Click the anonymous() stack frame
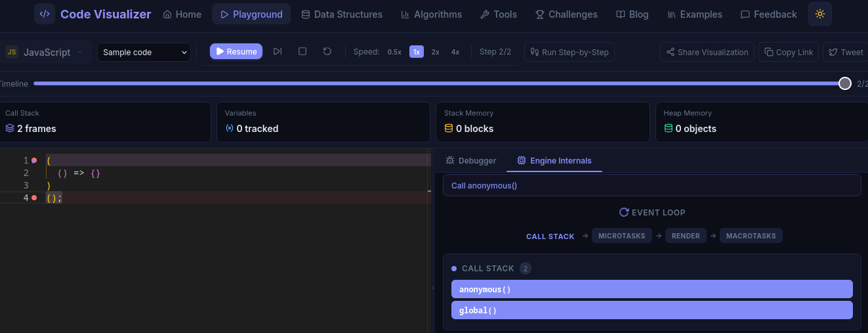The width and height of the screenshot is (868, 333). [x=651, y=289]
